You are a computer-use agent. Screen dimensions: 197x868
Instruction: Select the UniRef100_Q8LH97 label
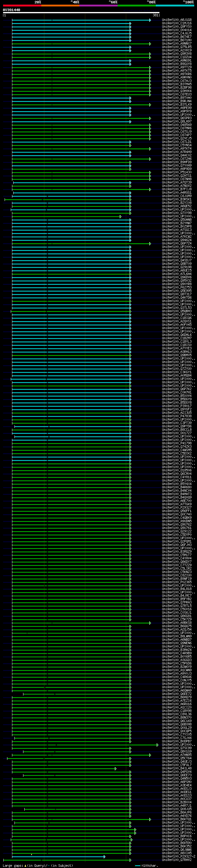pyautogui.click(x=177, y=122)
